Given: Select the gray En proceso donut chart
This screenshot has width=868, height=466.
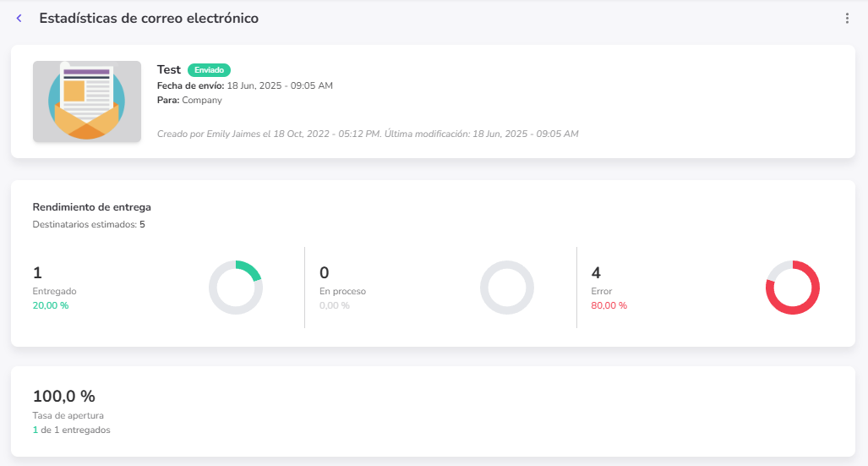Looking at the screenshot, I should pos(507,288).
